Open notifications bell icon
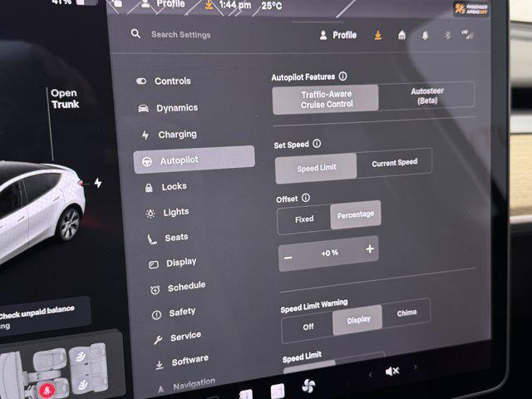Viewport: 532px width, 399px height. 425,35
